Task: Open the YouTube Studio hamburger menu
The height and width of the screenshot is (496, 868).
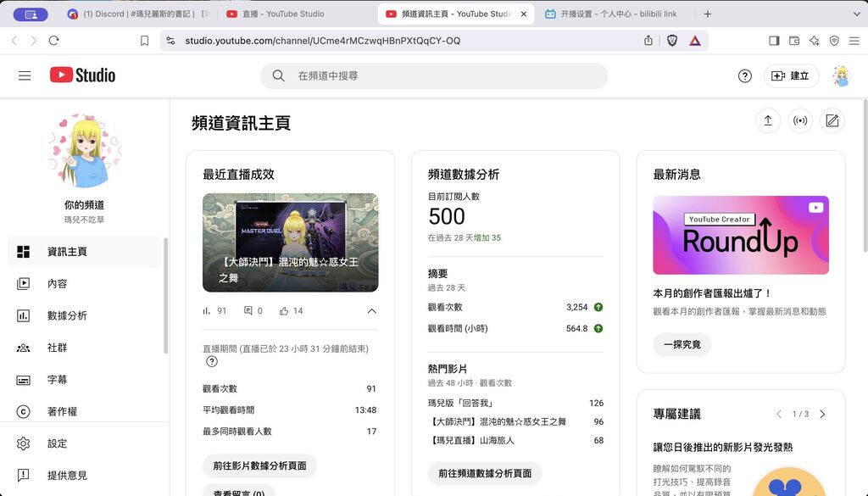Action: (x=25, y=75)
